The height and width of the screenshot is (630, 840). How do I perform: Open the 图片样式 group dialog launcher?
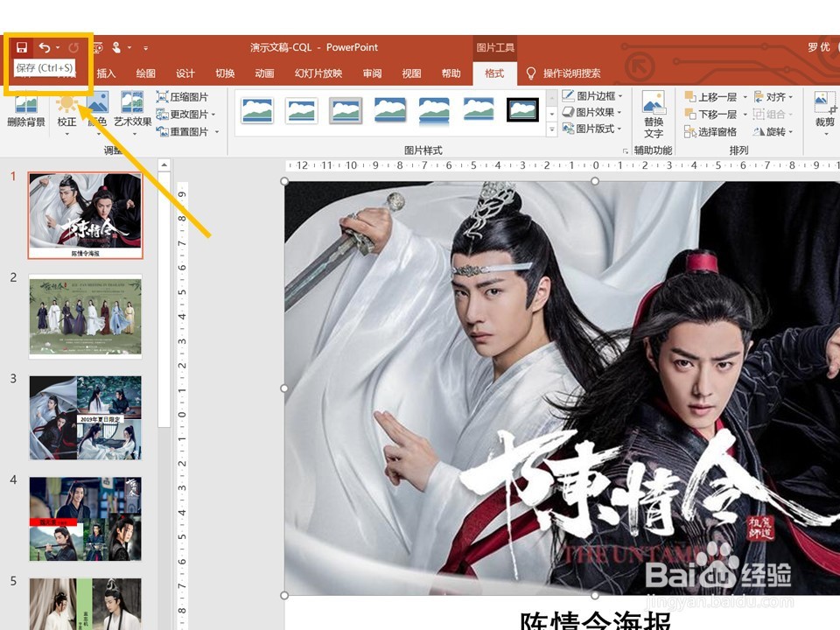point(625,151)
